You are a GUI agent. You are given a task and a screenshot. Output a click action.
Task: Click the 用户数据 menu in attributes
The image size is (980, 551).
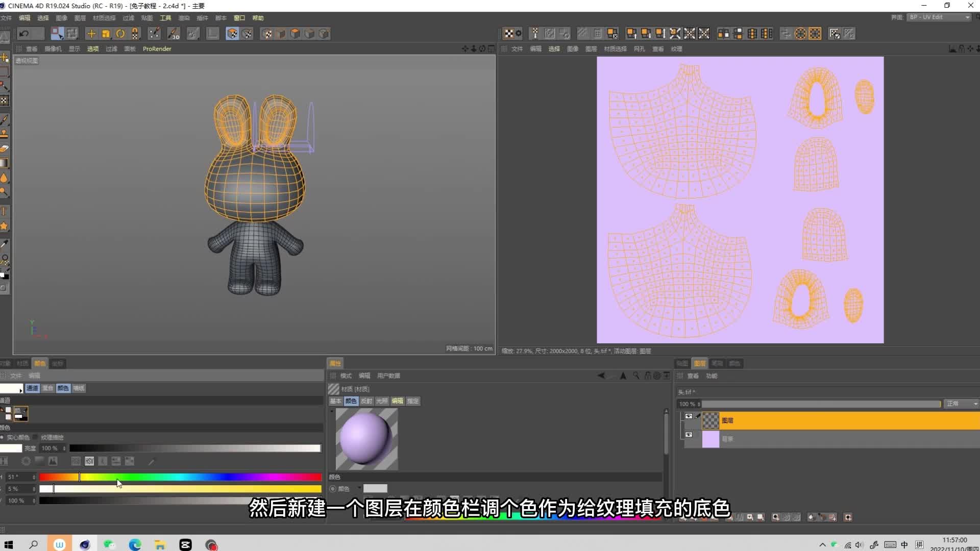(388, 376)
